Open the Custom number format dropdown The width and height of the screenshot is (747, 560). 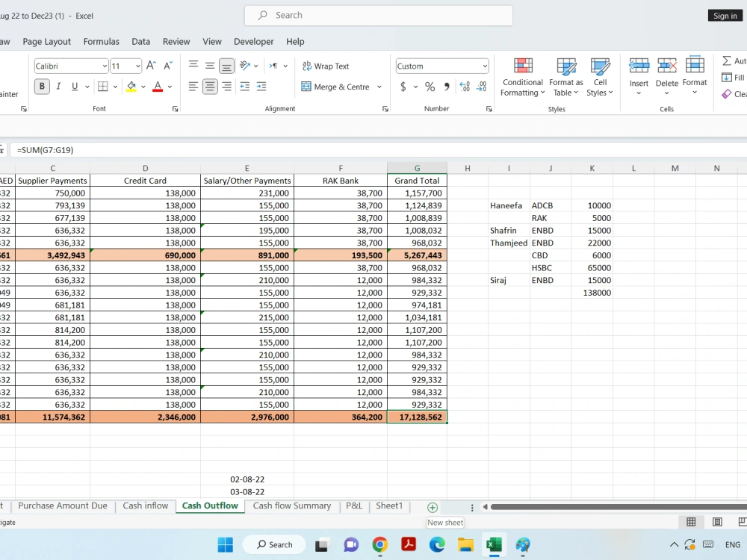(x=485, y=66)
